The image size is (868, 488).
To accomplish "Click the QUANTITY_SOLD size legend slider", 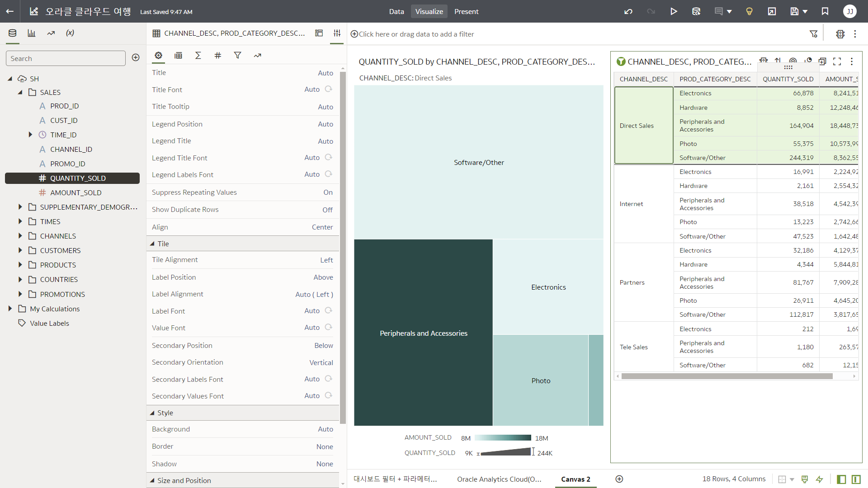I will point(505,452).
